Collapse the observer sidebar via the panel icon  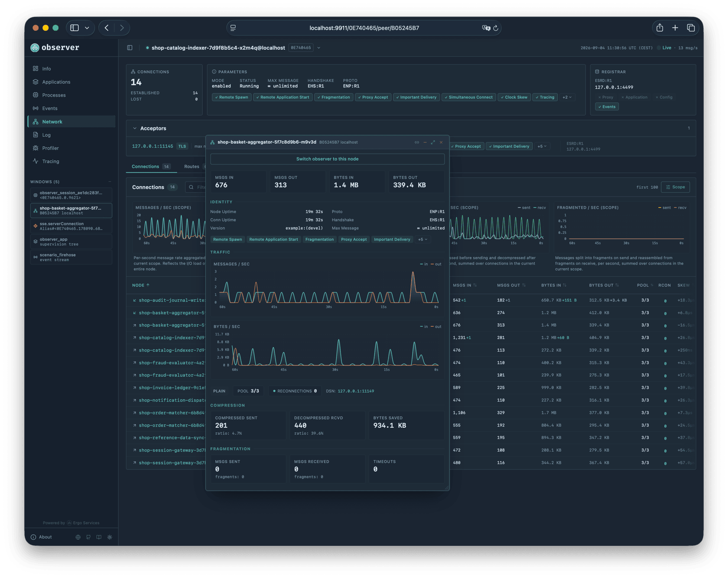click(130, 48)
